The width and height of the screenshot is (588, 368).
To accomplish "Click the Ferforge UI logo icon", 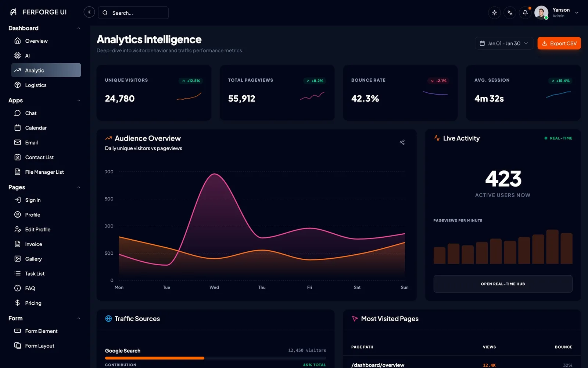I will (13, 12).
